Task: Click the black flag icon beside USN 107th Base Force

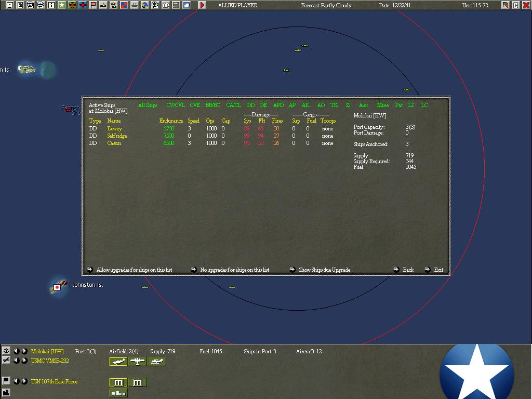Action: (x=6, y=381)
